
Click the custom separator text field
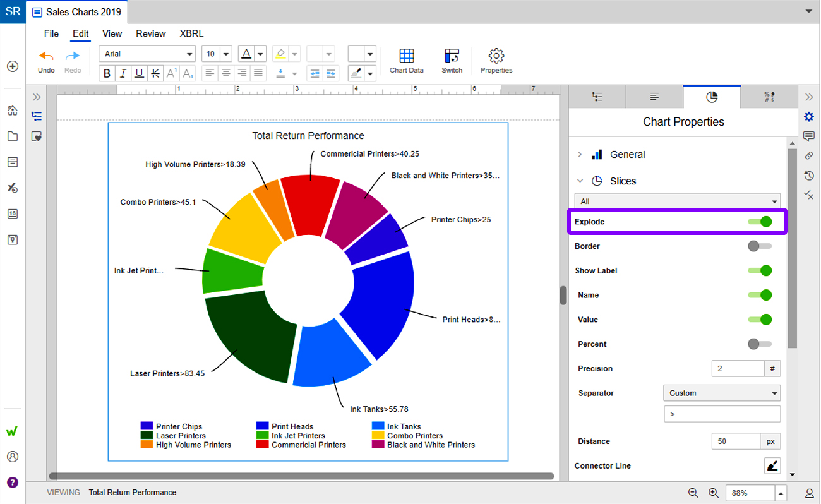722,414
